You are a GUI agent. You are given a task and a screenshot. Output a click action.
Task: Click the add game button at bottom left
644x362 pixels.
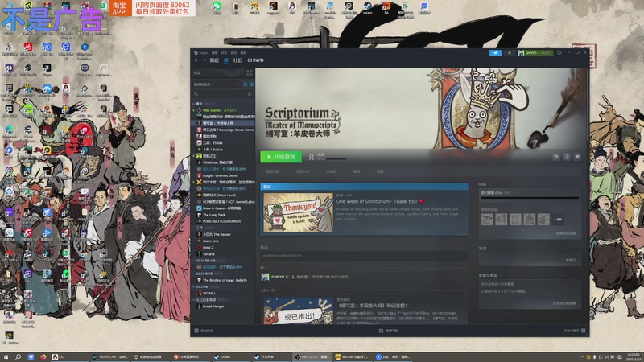click(204, 331)
